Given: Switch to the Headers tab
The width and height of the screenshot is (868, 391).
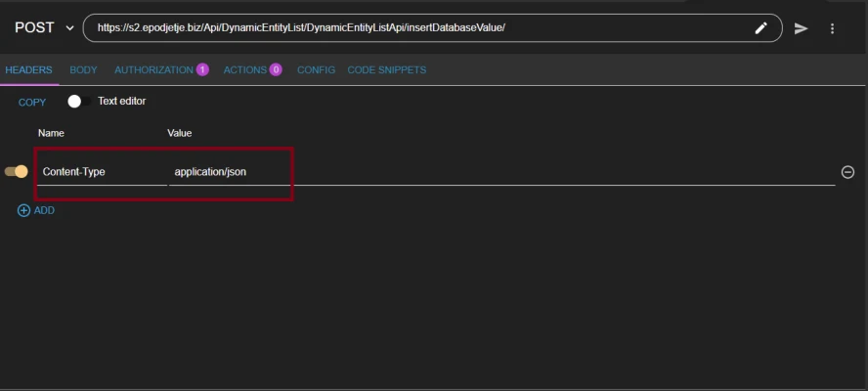Looking at the screenshot, I should point(28,70).
